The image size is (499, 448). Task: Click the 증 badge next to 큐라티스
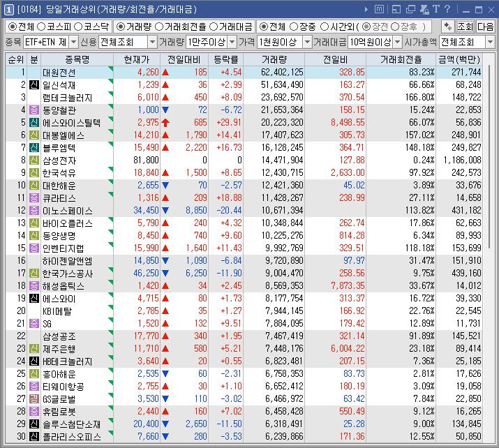(34, 198)
